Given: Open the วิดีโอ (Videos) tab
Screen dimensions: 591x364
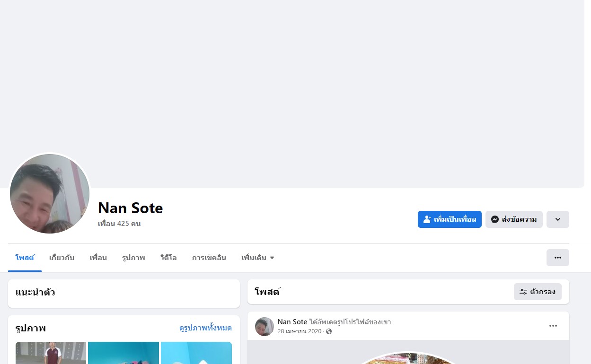Looking at the screenshot, I should (168, 258).
